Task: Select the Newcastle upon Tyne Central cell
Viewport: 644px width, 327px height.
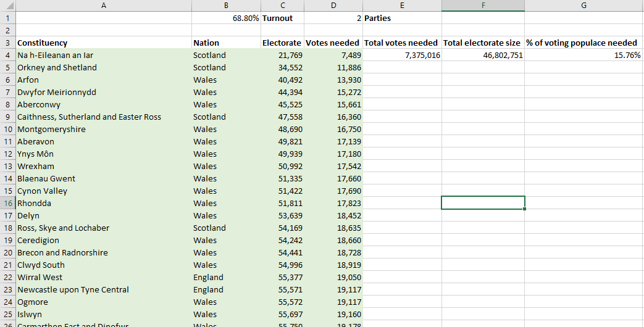Action: tap(103, 289)
